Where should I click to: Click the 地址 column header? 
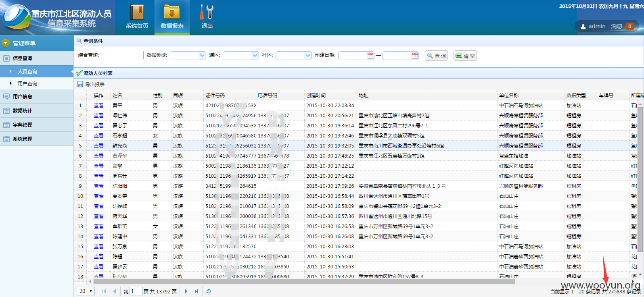427,96
